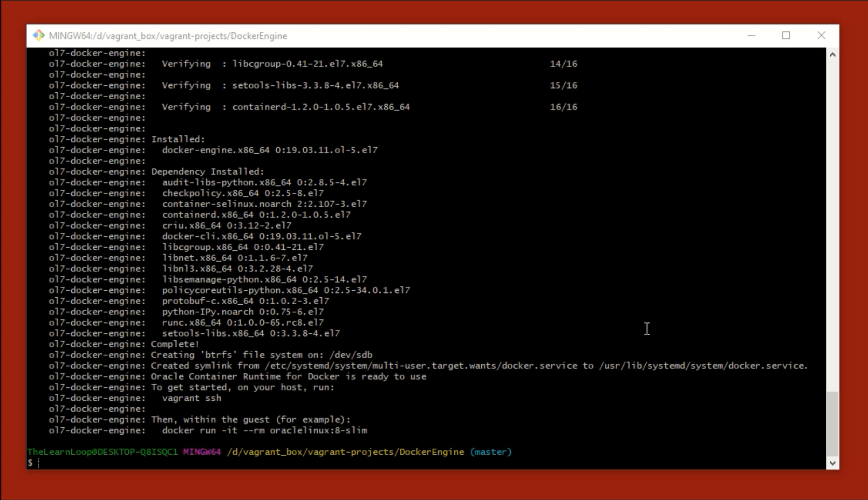Image resolution: width=868 pixels, height=500 pixels.
Task: Click 'setools-libs.x86_64 0:3.3.8-4.el7' line
Action: click(251, 333)
